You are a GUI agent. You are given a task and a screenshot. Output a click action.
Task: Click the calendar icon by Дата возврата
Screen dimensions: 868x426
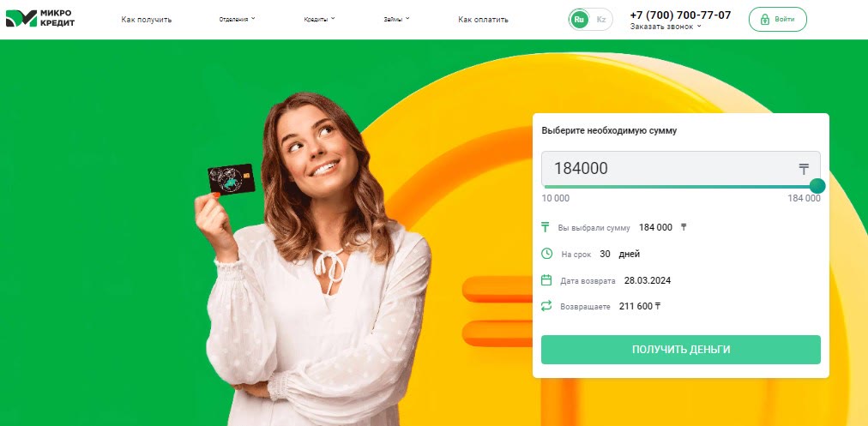(x=546, y=280)
